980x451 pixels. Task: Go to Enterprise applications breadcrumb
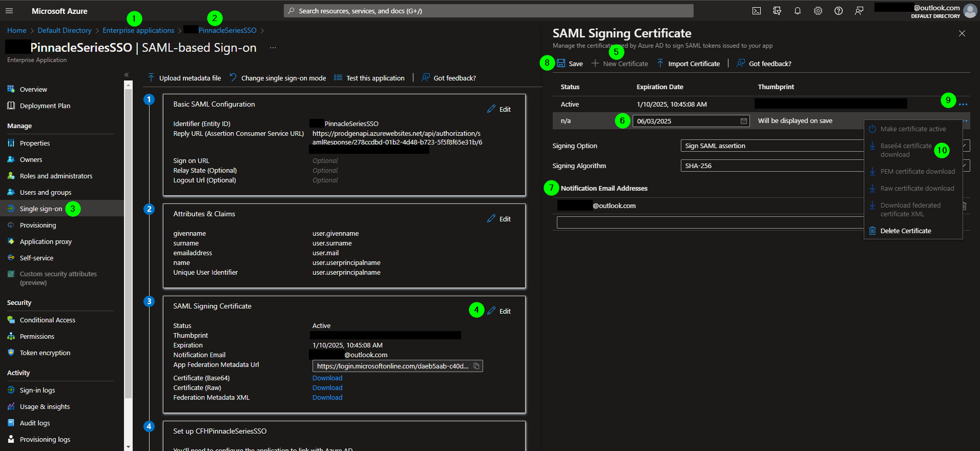click(138, 30)
